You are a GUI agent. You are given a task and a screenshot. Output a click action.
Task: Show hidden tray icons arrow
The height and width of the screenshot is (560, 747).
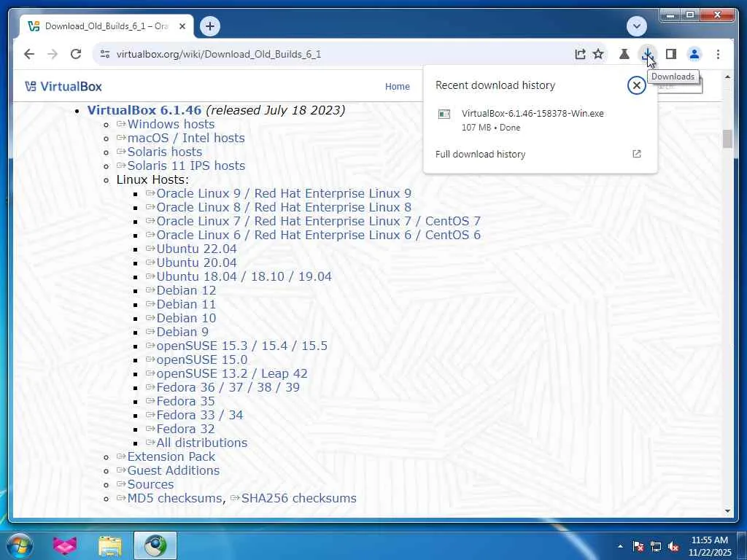[x=620, y=546]
